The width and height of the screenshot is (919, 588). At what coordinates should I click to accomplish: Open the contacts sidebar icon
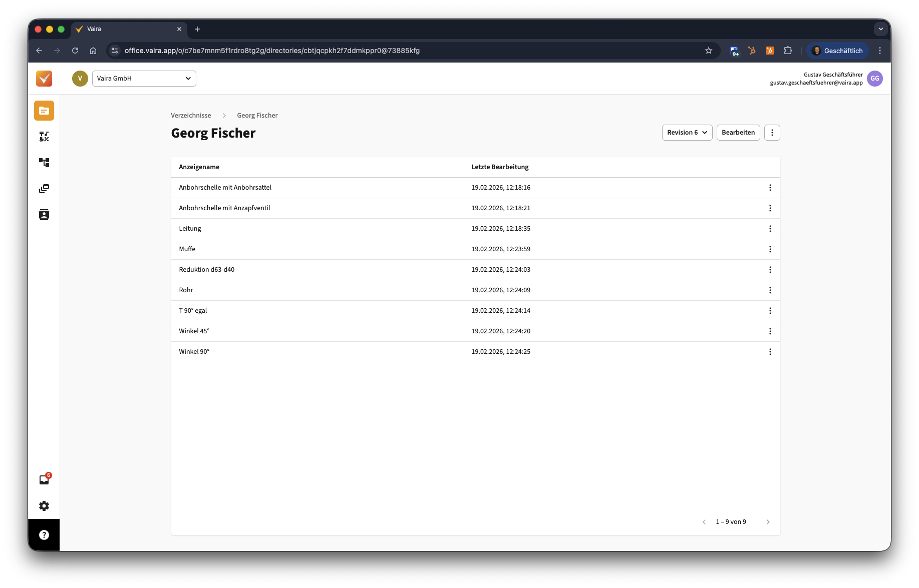pos(44,215)
